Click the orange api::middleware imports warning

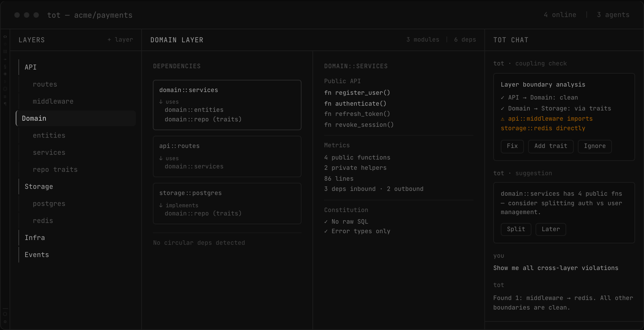[547, 123]
